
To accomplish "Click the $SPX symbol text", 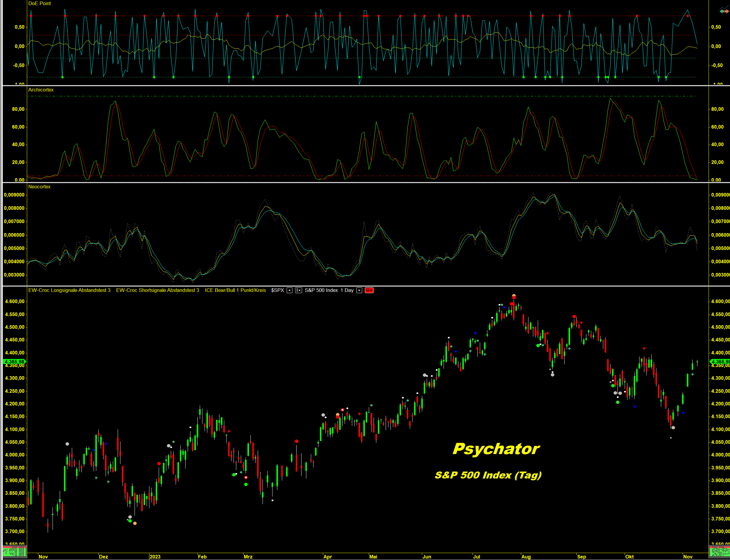I will [x=277, y=290].
